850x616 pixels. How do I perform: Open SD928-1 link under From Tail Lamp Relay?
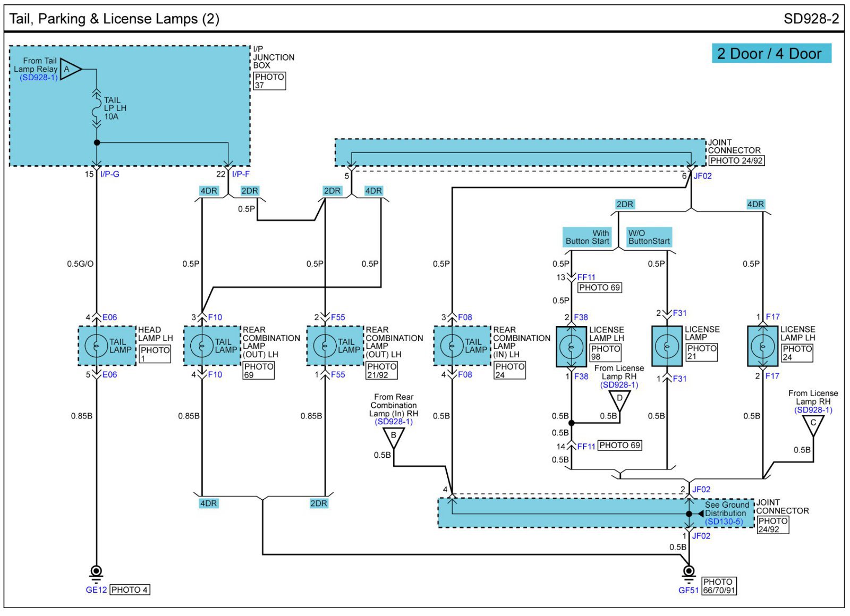point(38,78)
